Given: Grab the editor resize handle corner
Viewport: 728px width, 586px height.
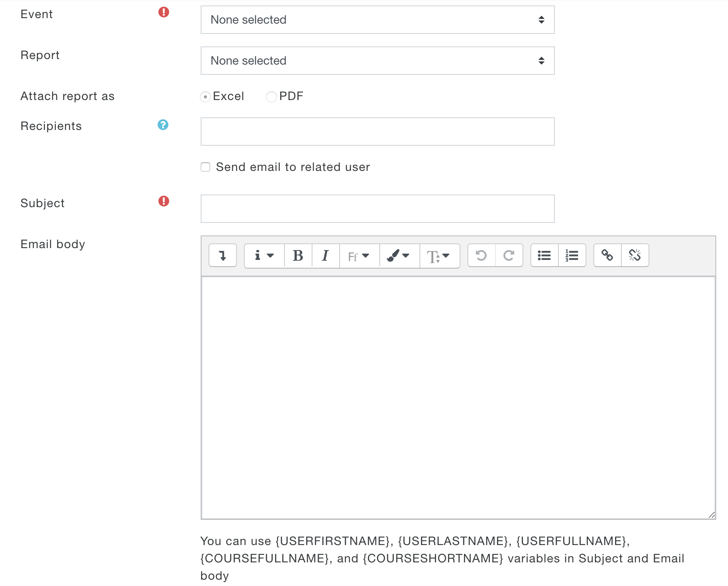Looking at the screenshot, I should pos(711,515).
